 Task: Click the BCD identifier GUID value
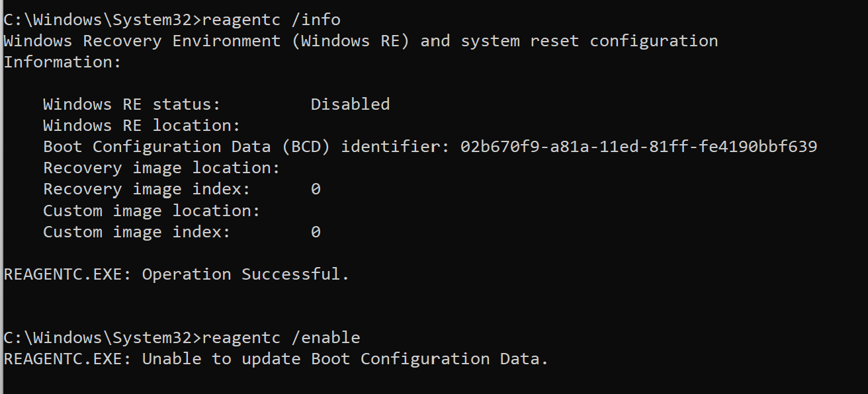638,147
